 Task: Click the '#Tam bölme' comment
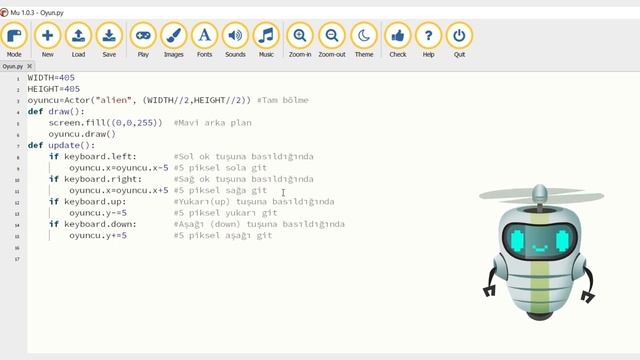282,100
